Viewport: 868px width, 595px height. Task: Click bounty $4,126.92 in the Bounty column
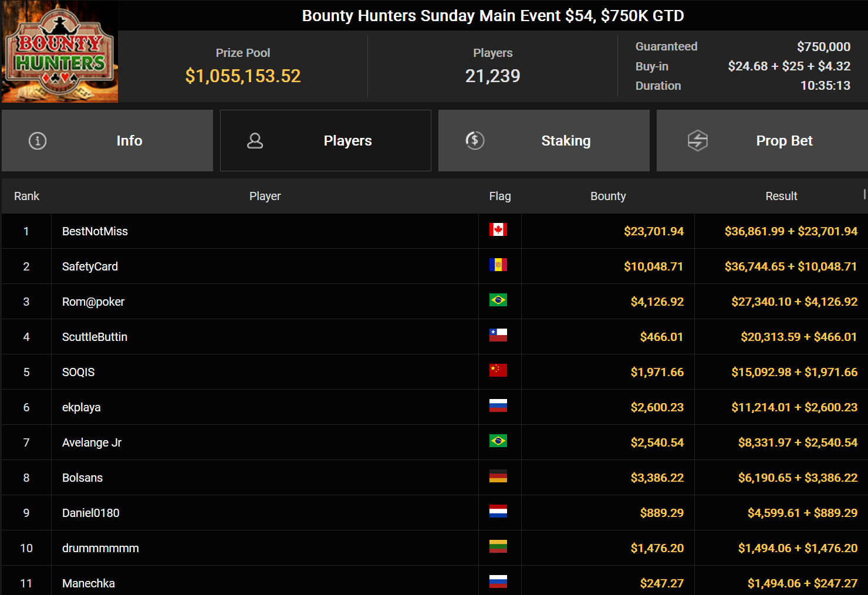click(657, 302)
